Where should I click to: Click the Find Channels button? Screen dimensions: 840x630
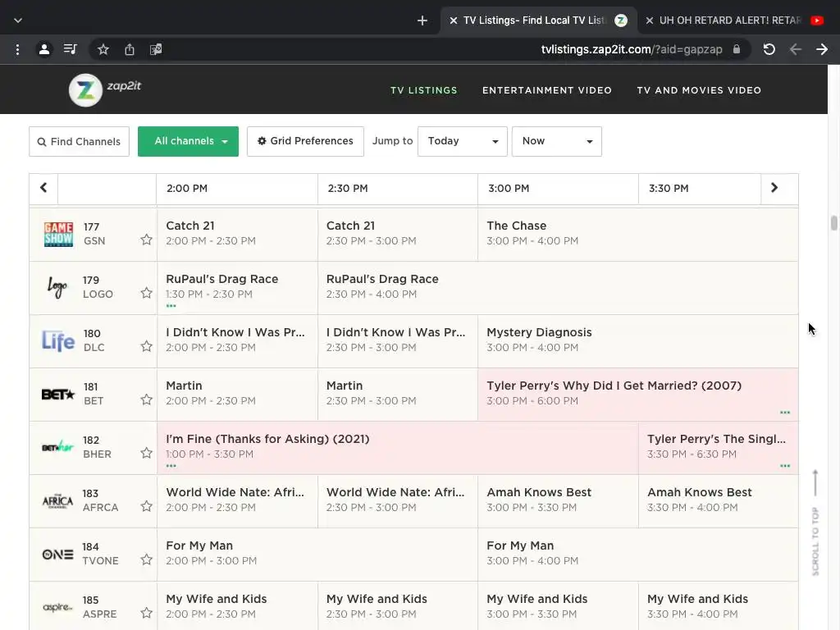pos(80,141)
